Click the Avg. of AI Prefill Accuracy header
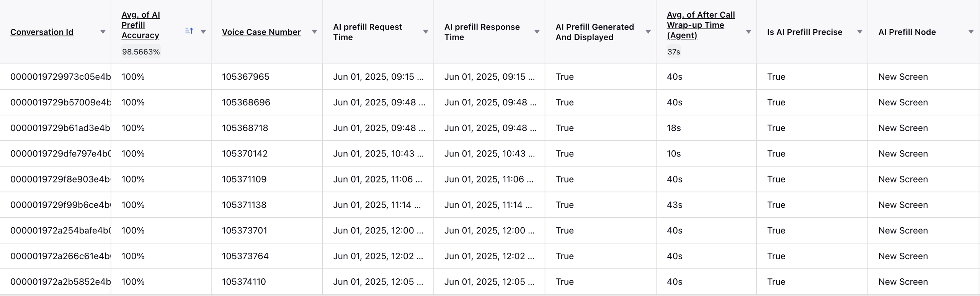 click(x=140, y=25)
